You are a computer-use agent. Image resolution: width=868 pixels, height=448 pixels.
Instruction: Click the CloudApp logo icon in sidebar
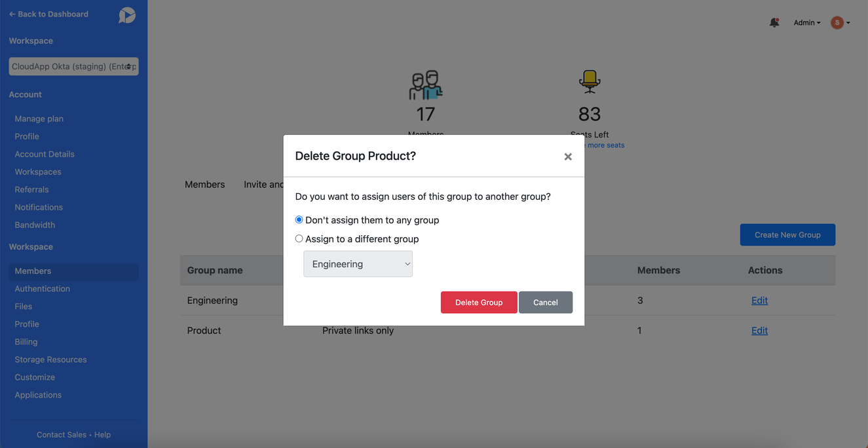click(127, 14)
